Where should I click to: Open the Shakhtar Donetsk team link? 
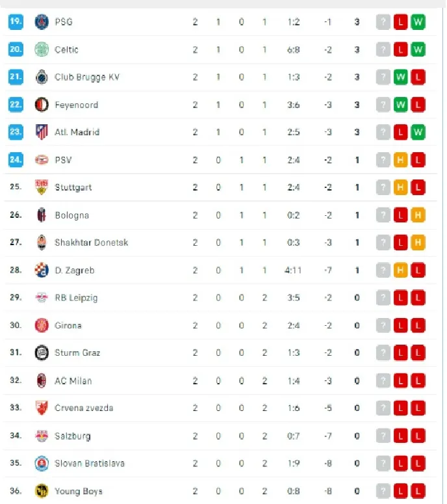point(91,243)
